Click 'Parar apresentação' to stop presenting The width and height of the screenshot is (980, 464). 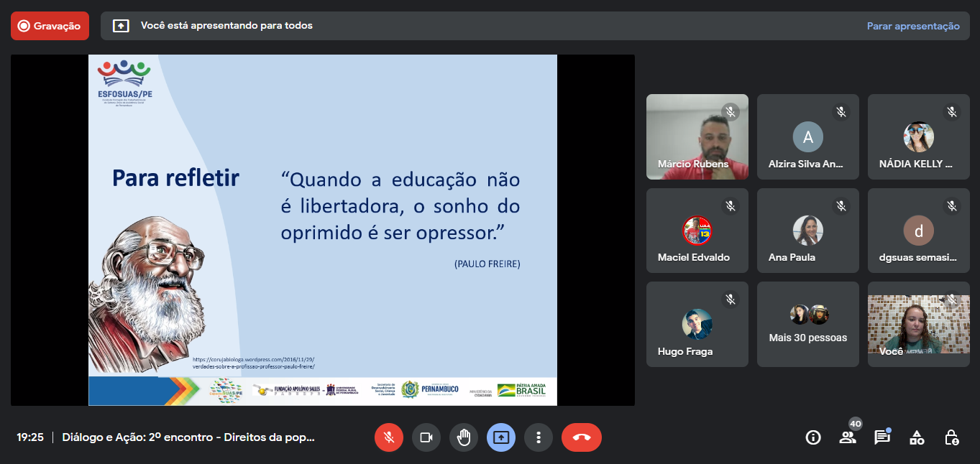click(x=912, y=26)
